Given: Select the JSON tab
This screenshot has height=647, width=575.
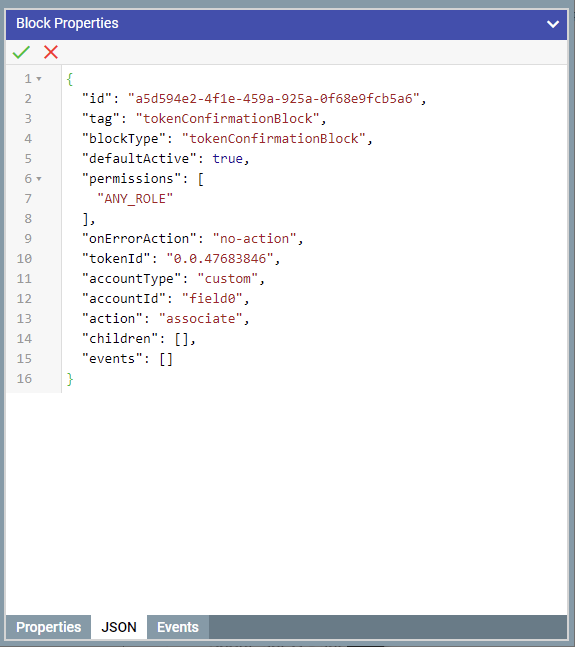Looking at the screenshot, I should (x=119, y=627).
